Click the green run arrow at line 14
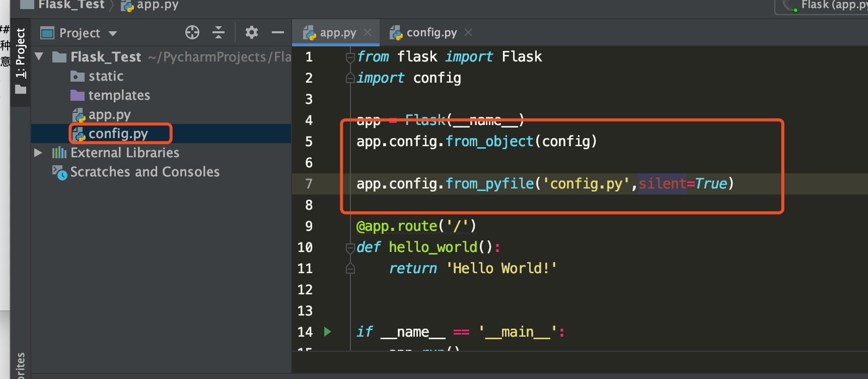868x379 pixels. tap(328, 332)
